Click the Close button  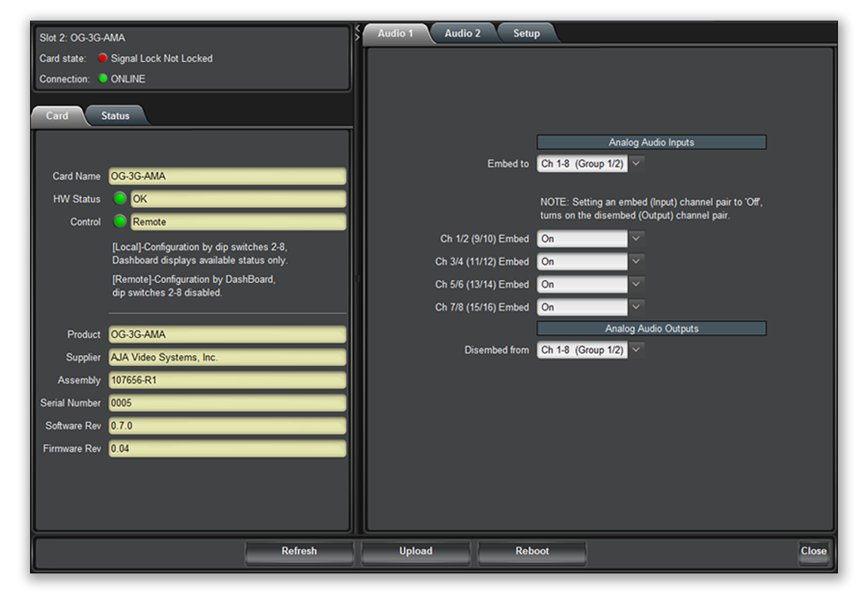[x=813, y=551]
